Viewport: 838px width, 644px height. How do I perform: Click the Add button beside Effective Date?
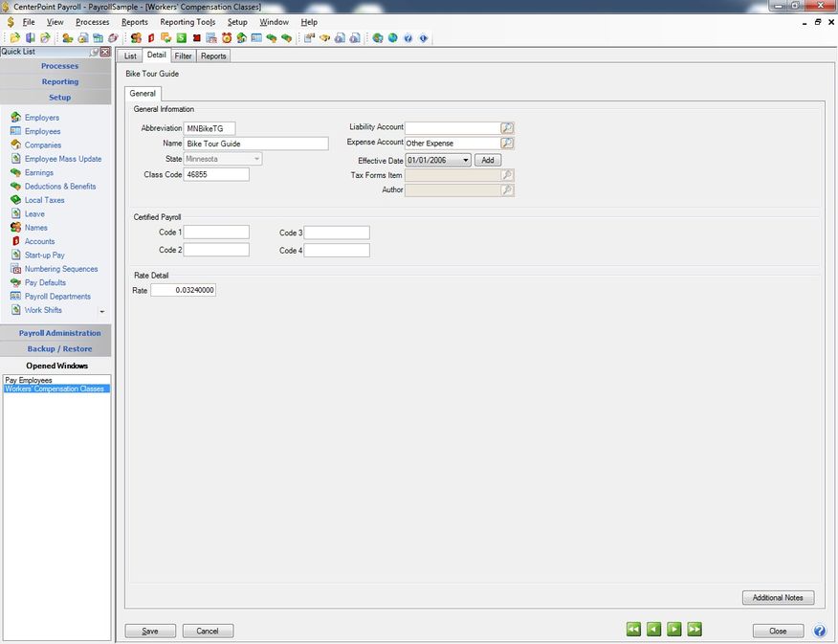pyautogui.click(x=488, y=161)
